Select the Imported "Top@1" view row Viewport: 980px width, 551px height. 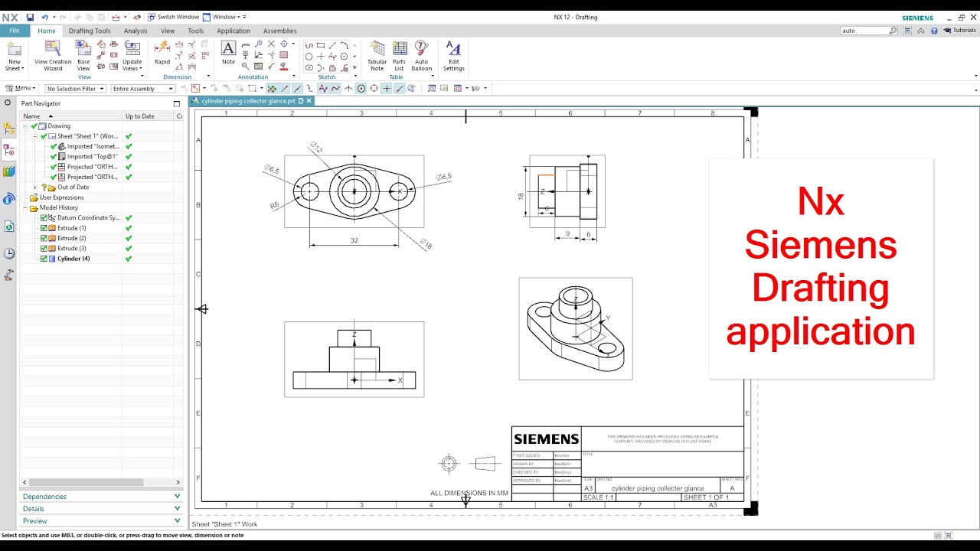coord(93,157)
